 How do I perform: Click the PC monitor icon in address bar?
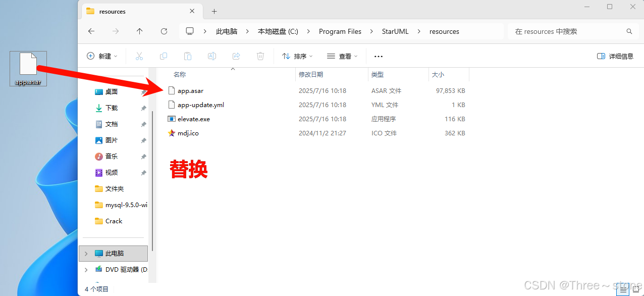point(190,31)
